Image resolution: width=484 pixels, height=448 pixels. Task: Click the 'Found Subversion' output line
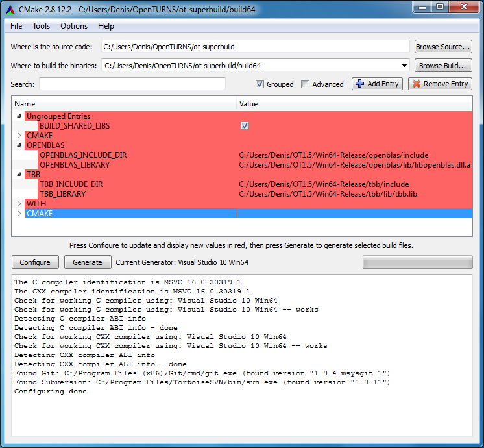[202, 382]
